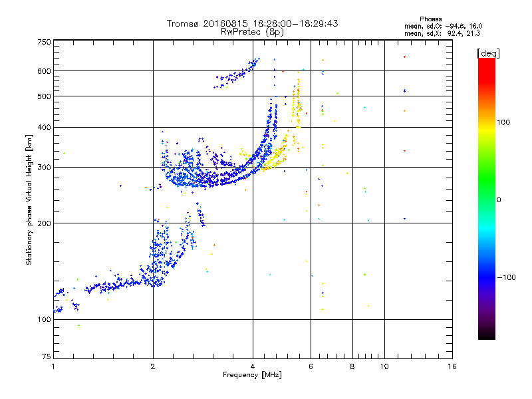Click the y-axis tick label '500'
This screenshot has height=399, width=532.
(44, 96)
